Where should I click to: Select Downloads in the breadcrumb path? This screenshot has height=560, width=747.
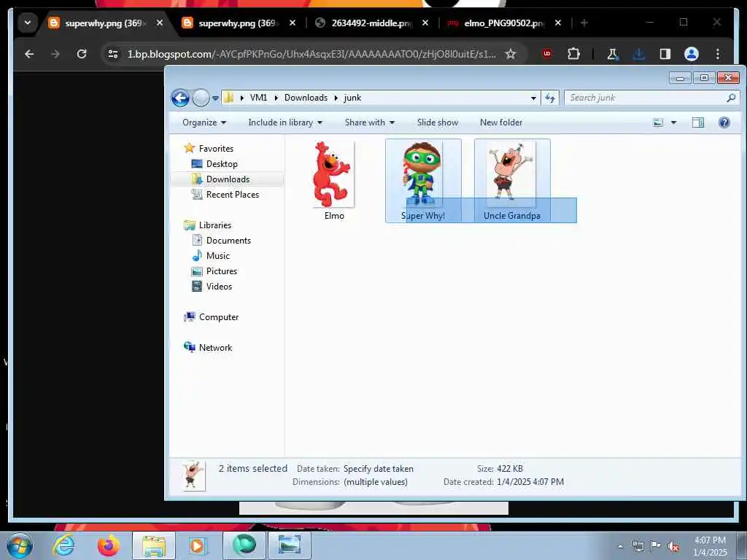coord(306,98)
